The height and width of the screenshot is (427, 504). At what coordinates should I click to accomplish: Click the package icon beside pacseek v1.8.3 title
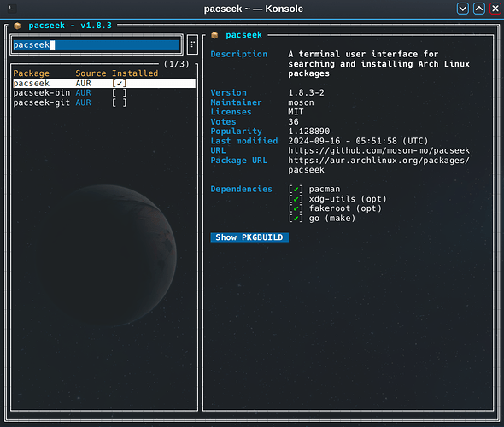[17, 26]
